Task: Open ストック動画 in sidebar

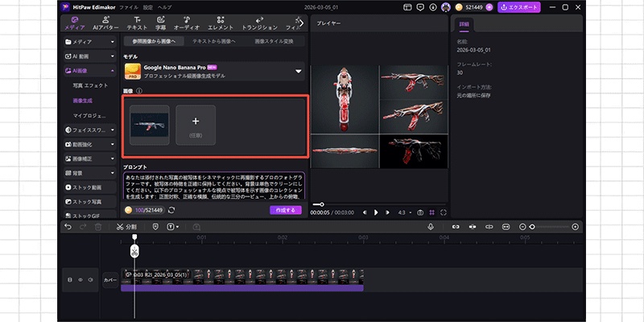Action: [x=90, y=188]
